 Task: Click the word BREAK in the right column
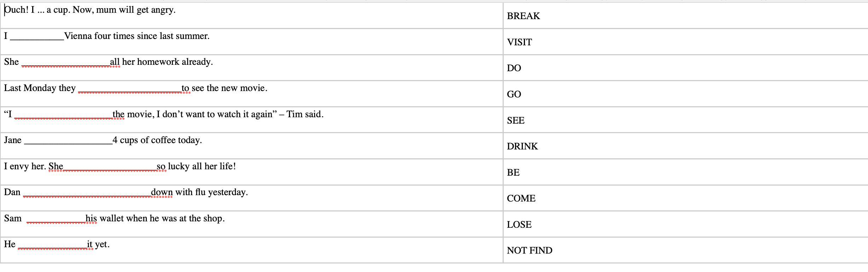523,16
